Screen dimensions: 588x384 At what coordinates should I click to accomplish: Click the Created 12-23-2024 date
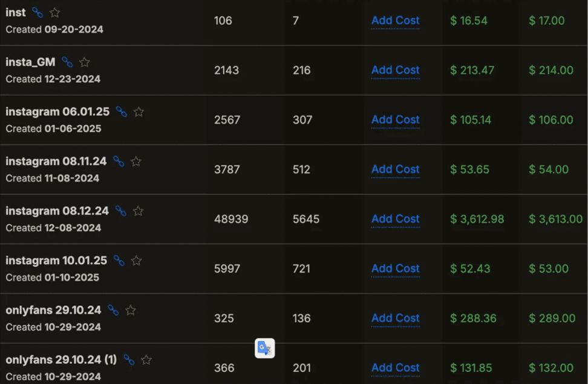(53, 79)
